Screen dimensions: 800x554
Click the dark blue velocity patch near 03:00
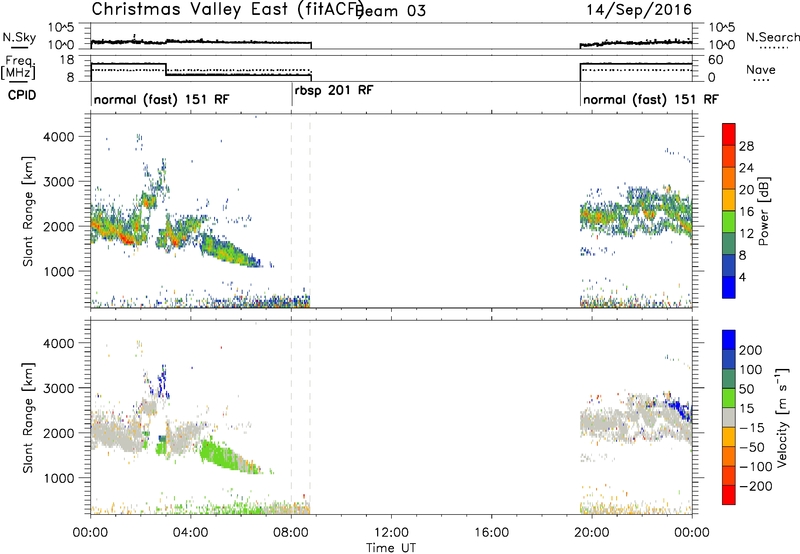[163, 380]
